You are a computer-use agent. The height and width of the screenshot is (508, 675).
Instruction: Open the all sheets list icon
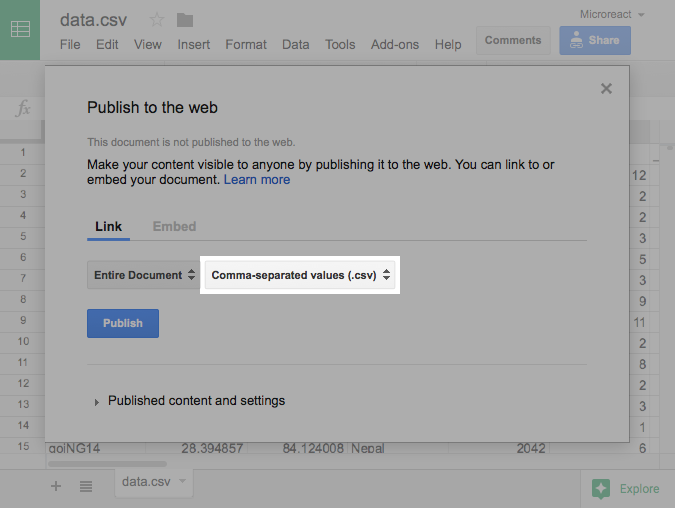pos(86,486)
